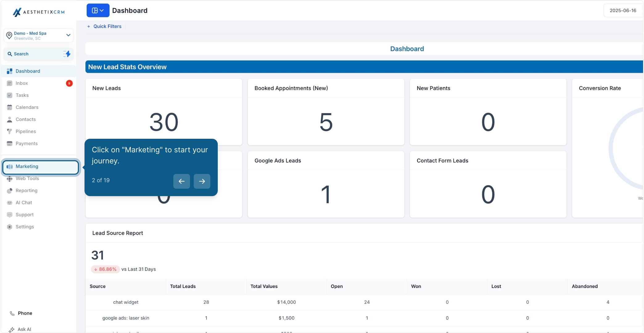Image resolution: width=644 pixels, height=333 pixels.
Task: Click the Quick Filters plus icon
Action: (89, 27)
